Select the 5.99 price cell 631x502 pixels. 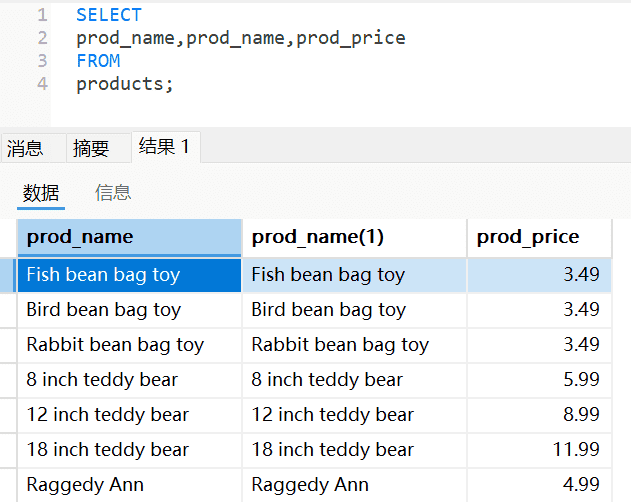[x=580, y=380]
